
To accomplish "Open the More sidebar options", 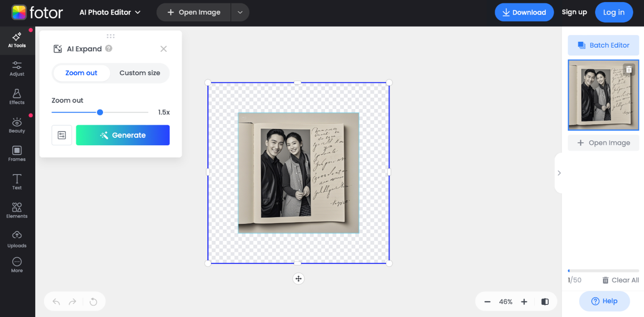I will tap(17, 265).
